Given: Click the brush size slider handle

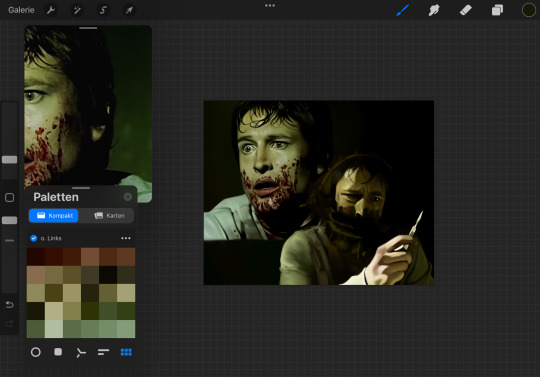Looking at the screenshot, I should pyautogui.click(x=9, y=159).
